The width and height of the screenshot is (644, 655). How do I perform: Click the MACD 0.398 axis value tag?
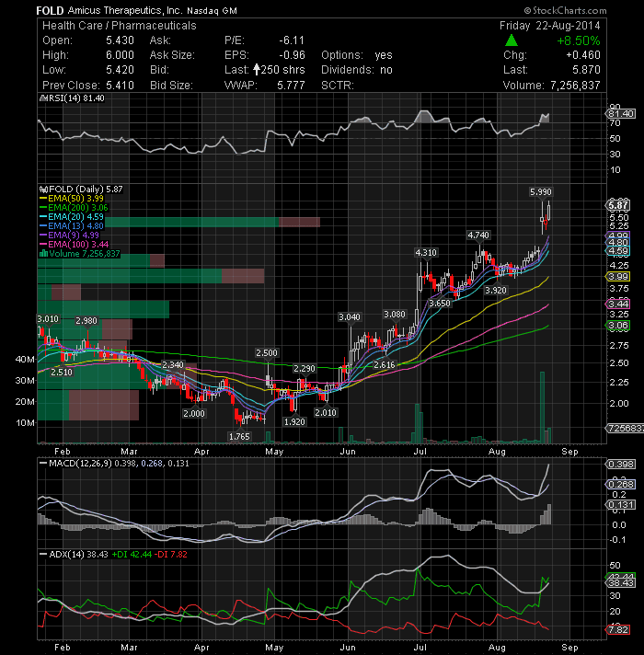(621, 464)
